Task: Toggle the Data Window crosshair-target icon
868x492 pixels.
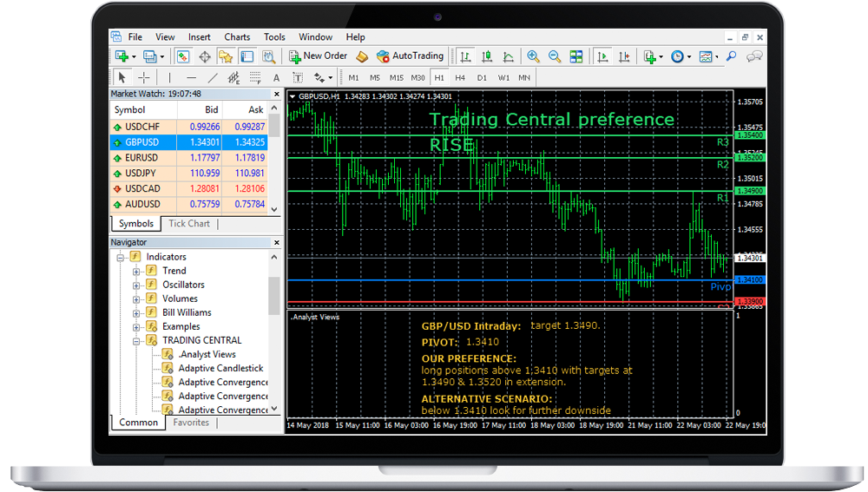Action: click(x=204, y=56)
